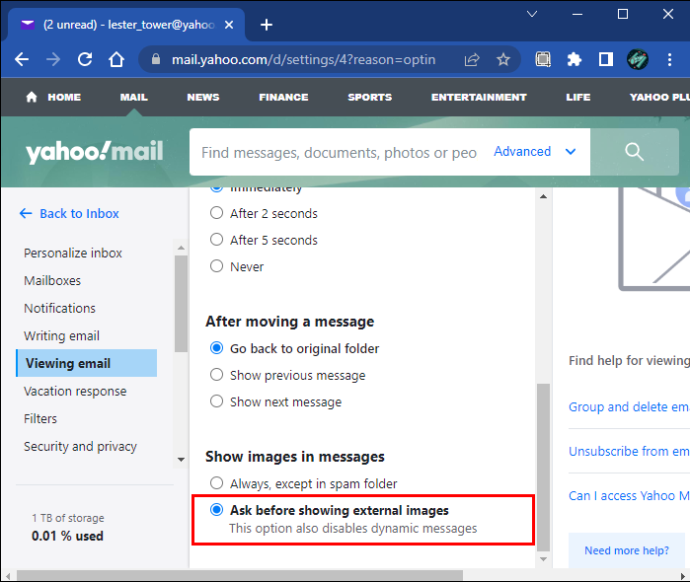The width and height of the screenshot is (690, 582).
Task: Click the Yahoo Mail logo
Action: (x=95, y=152)
